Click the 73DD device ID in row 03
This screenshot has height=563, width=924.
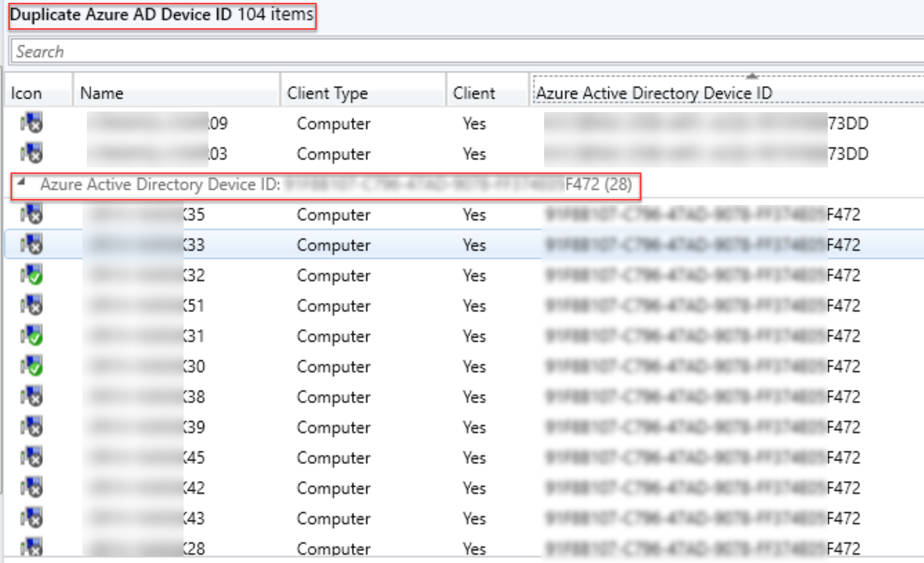[x=707, y=154]
